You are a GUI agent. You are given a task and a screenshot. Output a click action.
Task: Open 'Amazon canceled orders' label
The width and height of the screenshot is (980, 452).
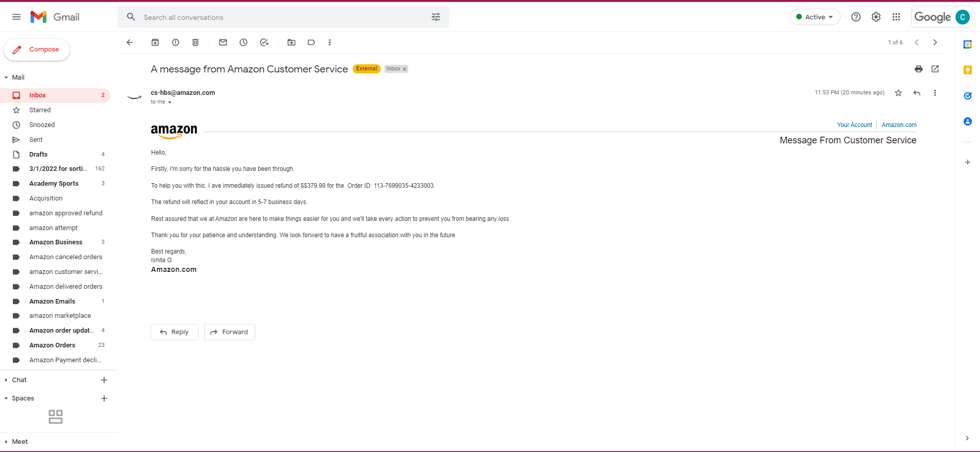55,257
